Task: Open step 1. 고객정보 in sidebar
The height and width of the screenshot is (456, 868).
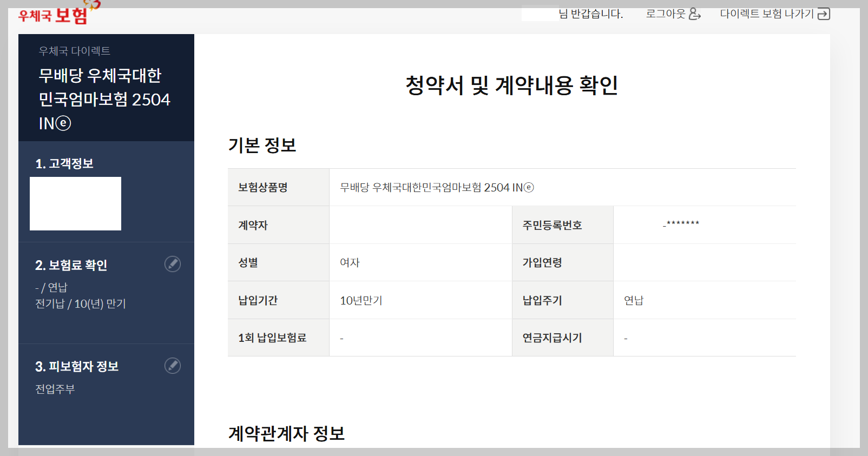Action: 64,163
